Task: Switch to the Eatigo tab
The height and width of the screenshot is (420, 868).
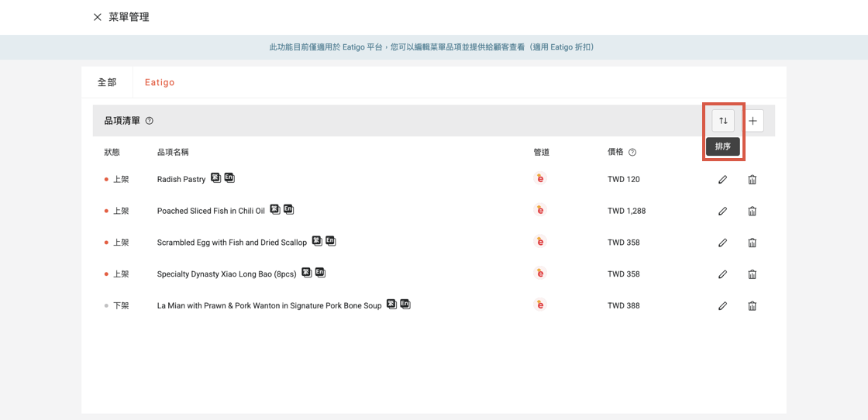Action: click(x=160, y=82)
